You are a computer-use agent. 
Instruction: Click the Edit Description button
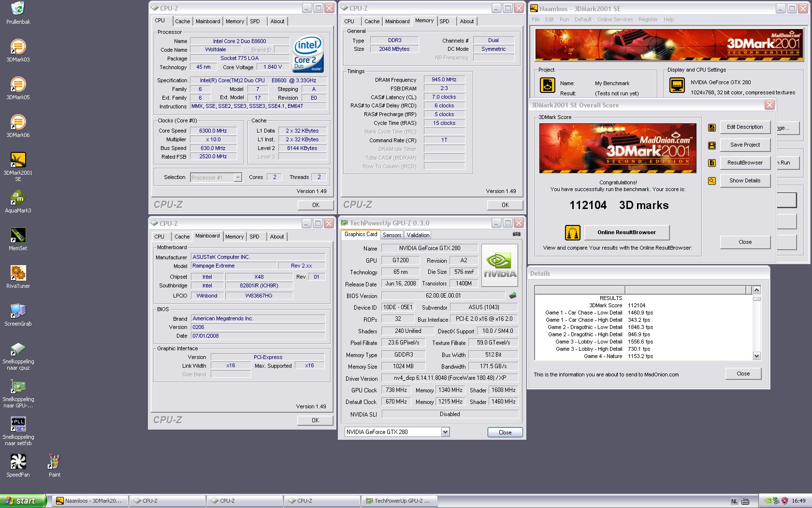click(x=745, y=127)
